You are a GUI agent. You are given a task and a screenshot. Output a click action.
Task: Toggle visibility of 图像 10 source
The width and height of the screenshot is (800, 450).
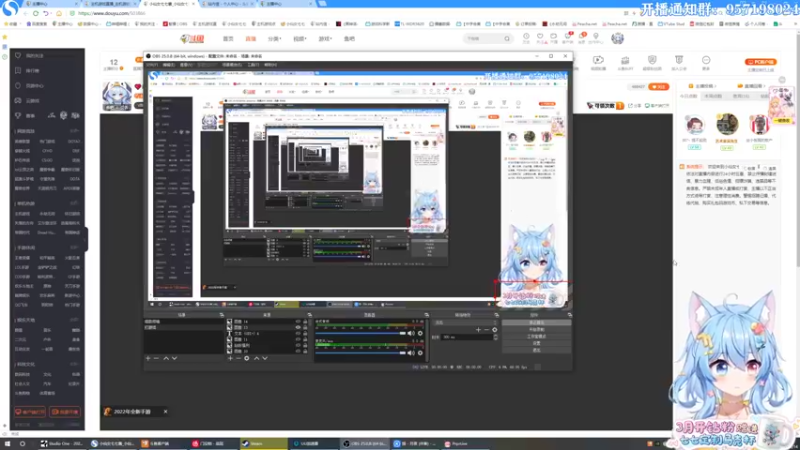click(298, 351)
